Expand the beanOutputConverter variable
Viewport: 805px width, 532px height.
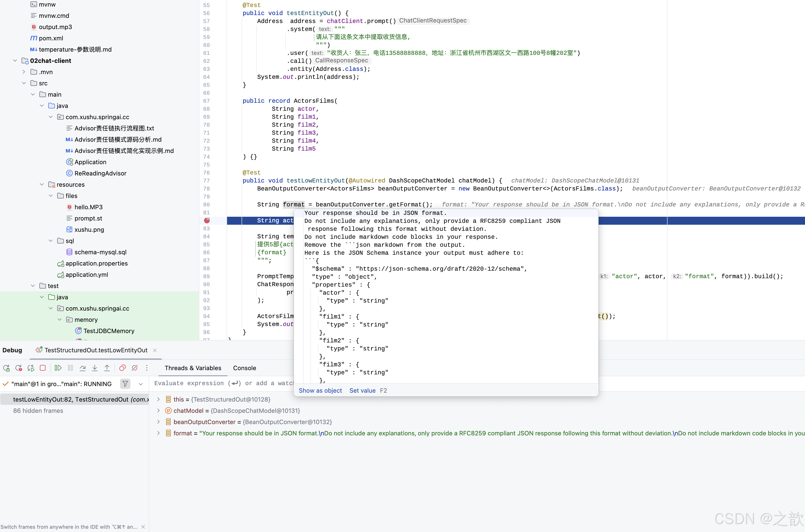point(158,422)
